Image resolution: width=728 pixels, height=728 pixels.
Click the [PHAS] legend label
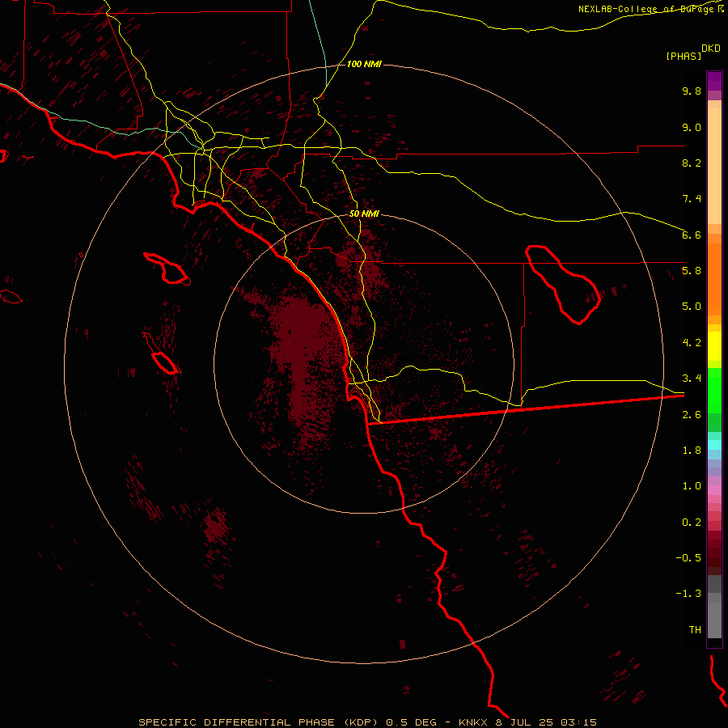point(684,56)
